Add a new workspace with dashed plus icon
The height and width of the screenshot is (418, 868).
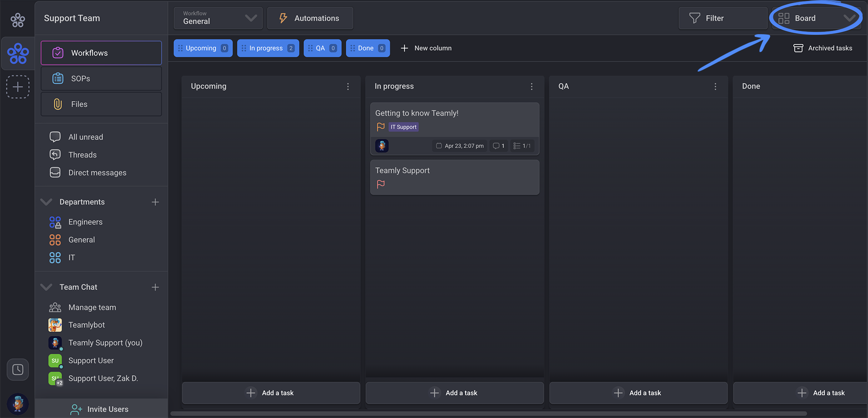pos(18,87)
